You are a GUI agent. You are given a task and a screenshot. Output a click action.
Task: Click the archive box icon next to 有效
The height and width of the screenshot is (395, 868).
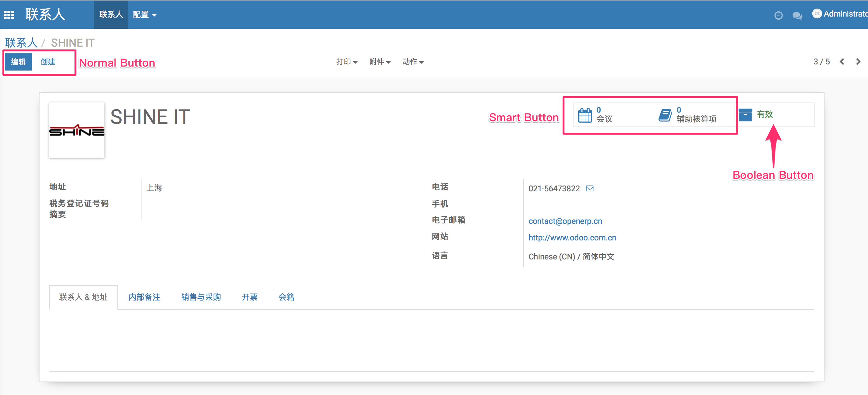pos(745,115)
